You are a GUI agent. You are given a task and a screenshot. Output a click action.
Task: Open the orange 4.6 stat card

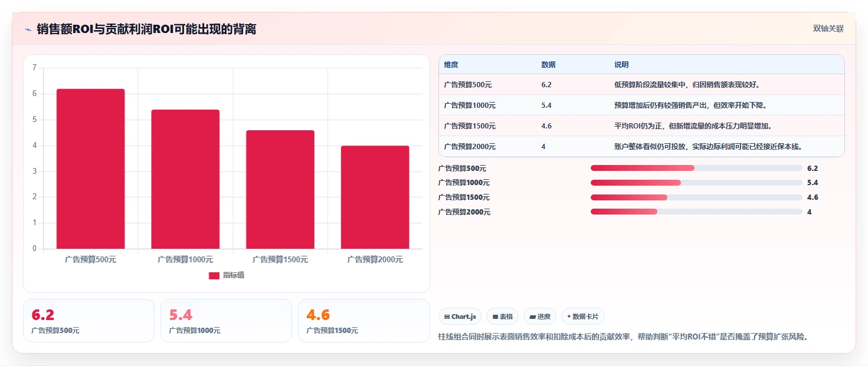click(x=364, y=321)
